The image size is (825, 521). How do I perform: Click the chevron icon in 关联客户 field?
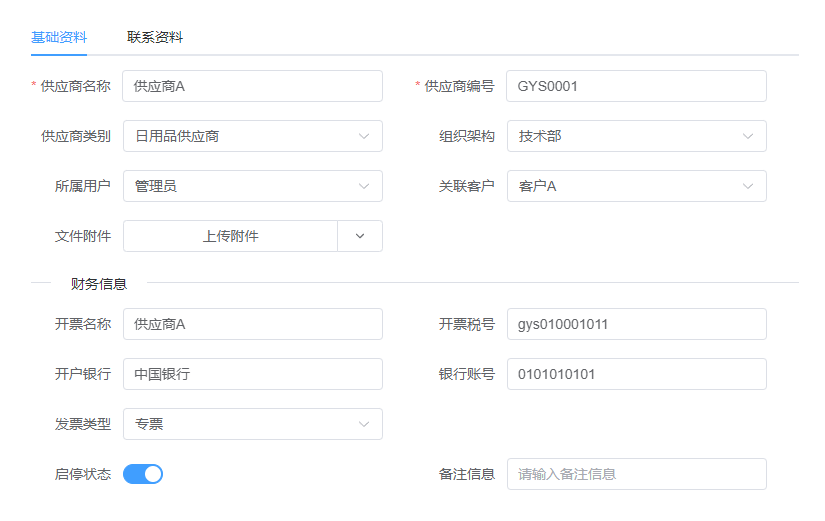coord(748,186)
